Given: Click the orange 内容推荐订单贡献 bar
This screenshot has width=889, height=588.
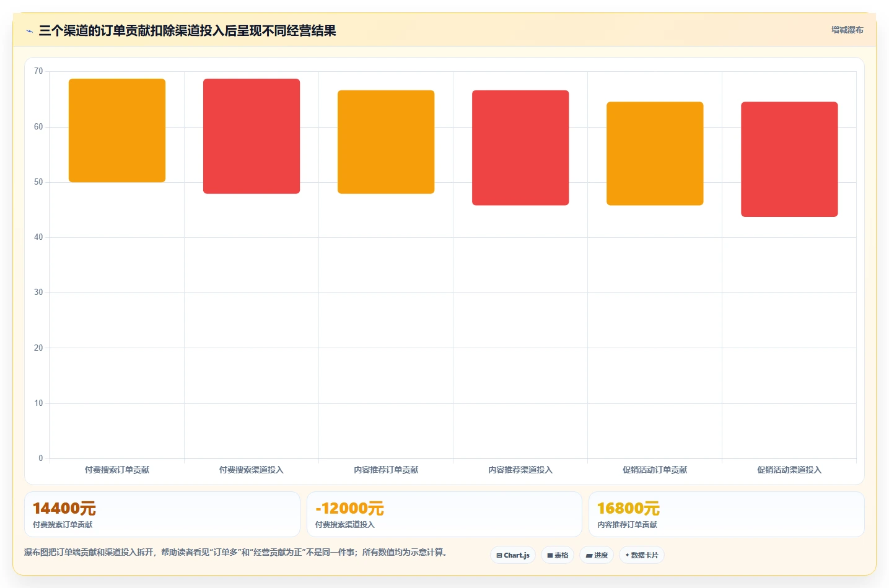Looking at the screenshot, I should [x=386, y=142].
